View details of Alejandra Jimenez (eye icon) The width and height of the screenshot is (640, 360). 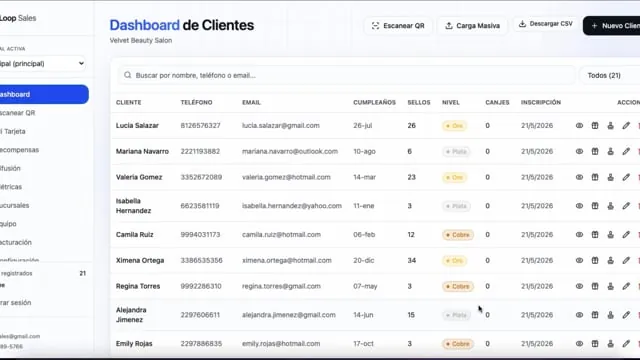coord(579,315)
